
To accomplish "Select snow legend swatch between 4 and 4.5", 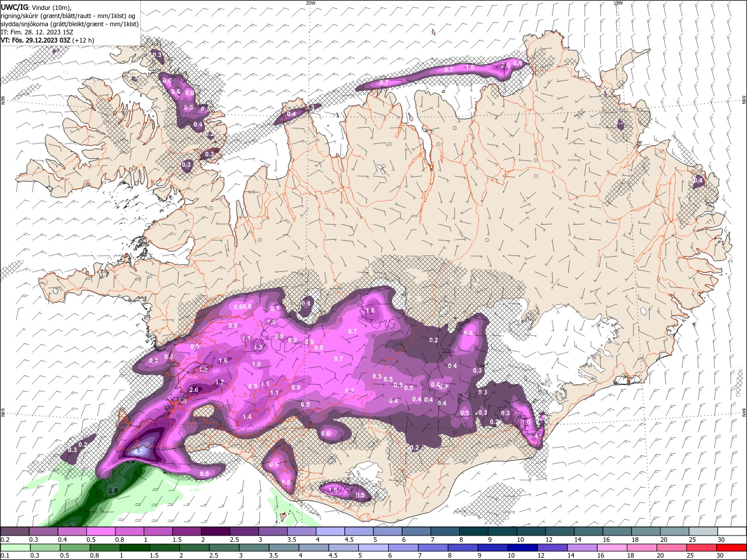I will (330, 531).
